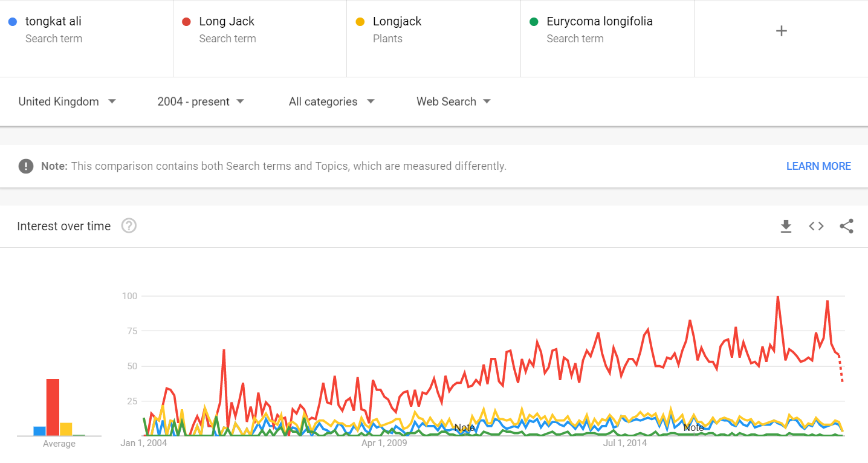Image resolution: width=868 pixels, height=463 pixels.
Task: Open the United Kingdom region dropdown
Action: pyautogui.click(x=66, y=102)
